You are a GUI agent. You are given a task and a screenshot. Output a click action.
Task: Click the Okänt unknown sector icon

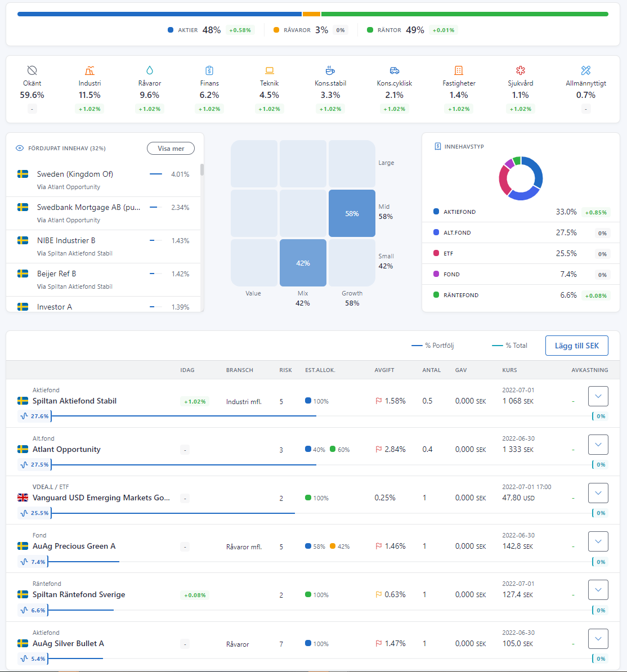click(32, 70)
